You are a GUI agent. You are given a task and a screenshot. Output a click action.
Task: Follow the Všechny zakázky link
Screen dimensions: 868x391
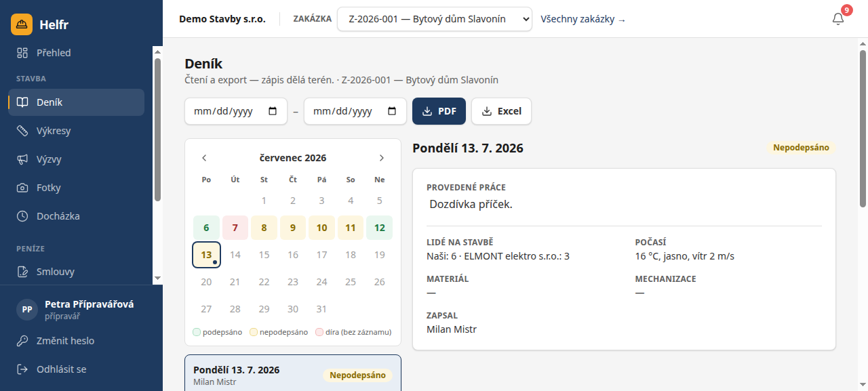click(x=583, y=19)
